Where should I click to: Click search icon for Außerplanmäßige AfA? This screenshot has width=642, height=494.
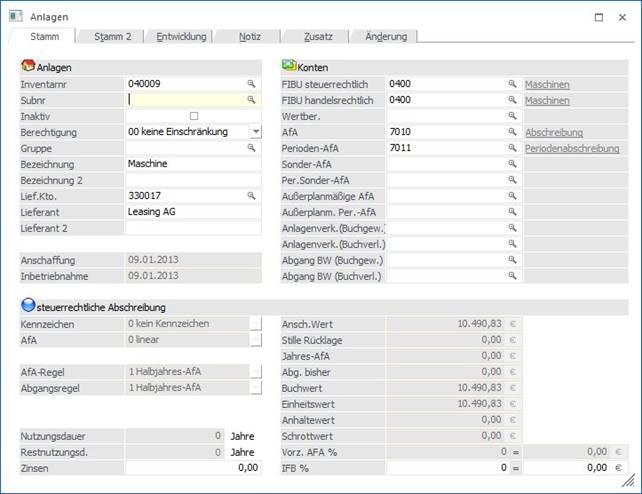pyautogui.click(x=512, y=196)
